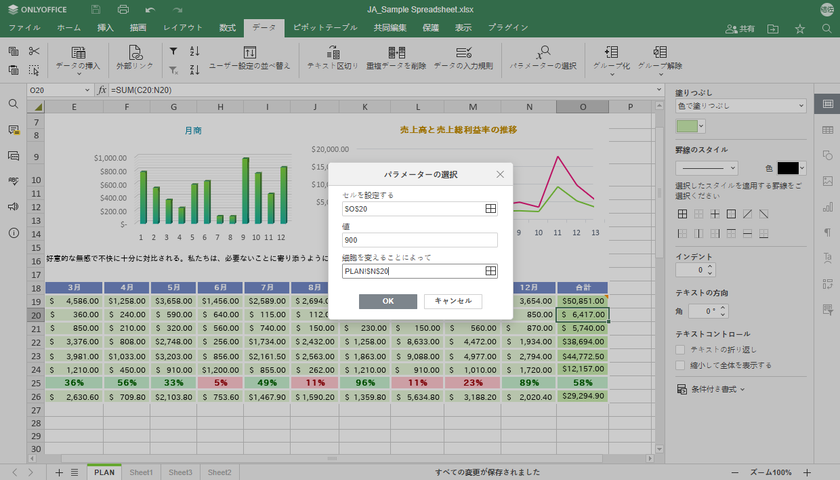The image size is (840, 480).
Task: Click OK in the Goal Seek dialog
Action: click(x=388, y=301)
